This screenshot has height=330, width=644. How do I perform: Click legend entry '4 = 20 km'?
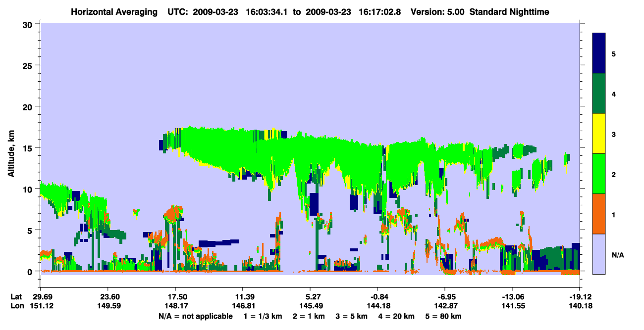[397, 316]
